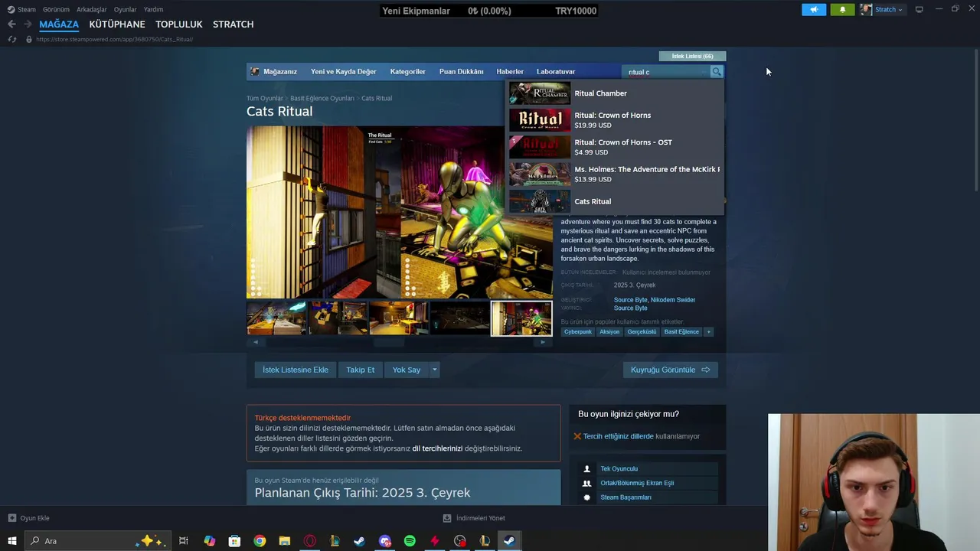Open Opera browser from taskbar
980x551 pixels.
tap(310, 541)
